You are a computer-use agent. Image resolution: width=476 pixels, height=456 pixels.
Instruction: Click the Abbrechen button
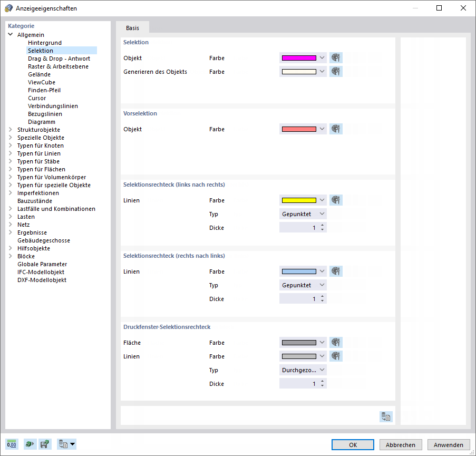point(401,444)
